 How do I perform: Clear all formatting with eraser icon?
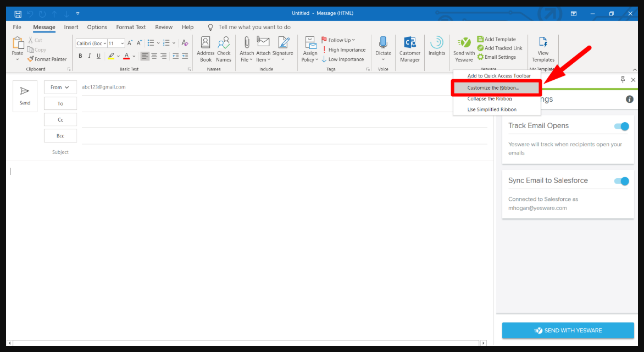coord(185,43)
